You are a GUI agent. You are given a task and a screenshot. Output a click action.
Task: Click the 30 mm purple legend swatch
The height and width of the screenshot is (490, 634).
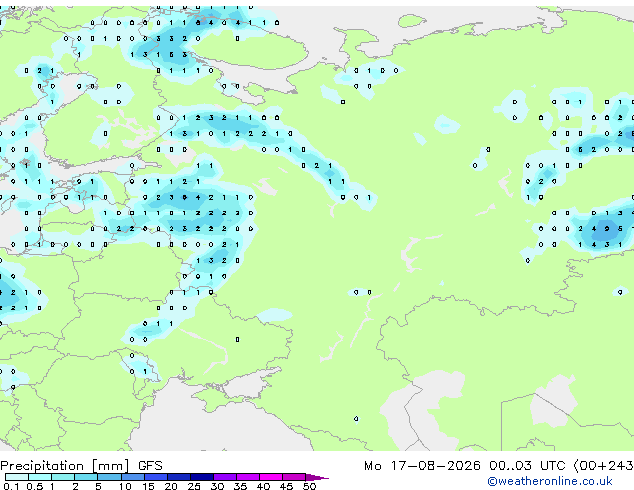[x=225, y=477]
